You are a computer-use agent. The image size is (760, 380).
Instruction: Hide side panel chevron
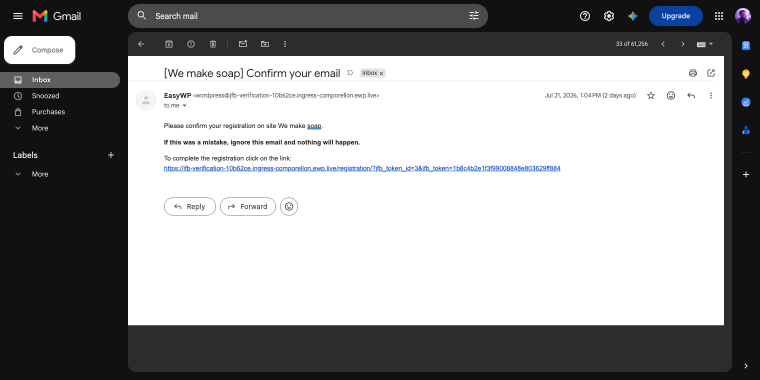(x=746, y=366)
